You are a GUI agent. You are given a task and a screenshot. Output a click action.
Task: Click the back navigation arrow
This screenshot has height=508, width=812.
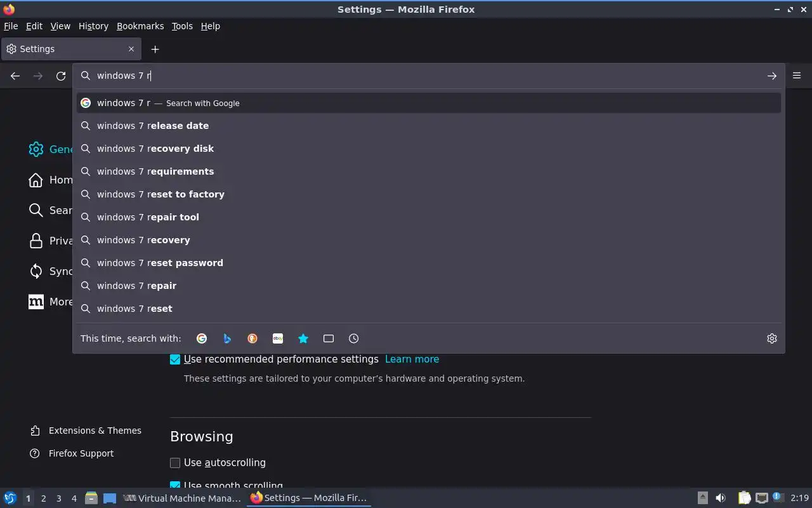coord(15,76)
